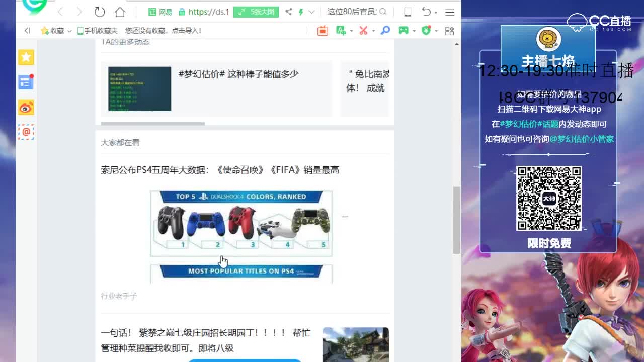Open the blue news feed sidebar icon
644x362 pixels.
click(26, 82)
